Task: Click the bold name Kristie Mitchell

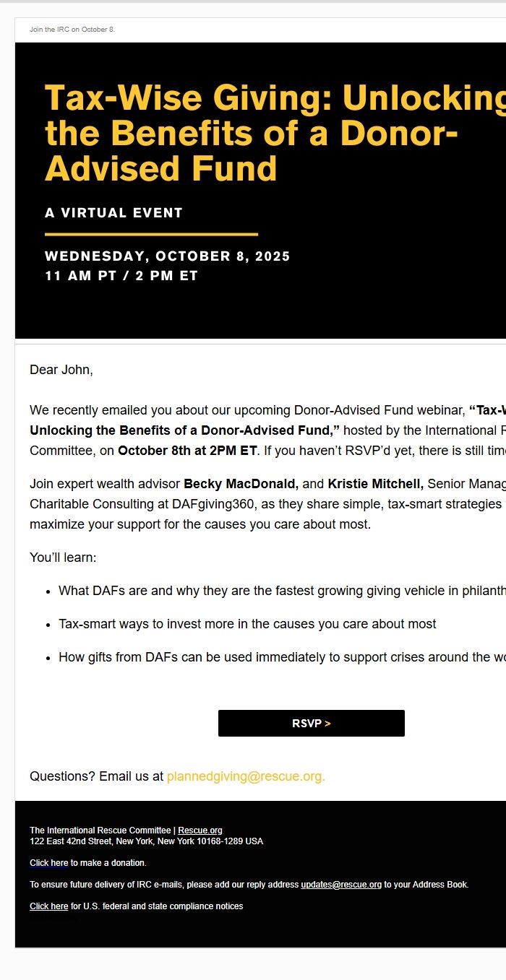Action: [x=375, y=484]
